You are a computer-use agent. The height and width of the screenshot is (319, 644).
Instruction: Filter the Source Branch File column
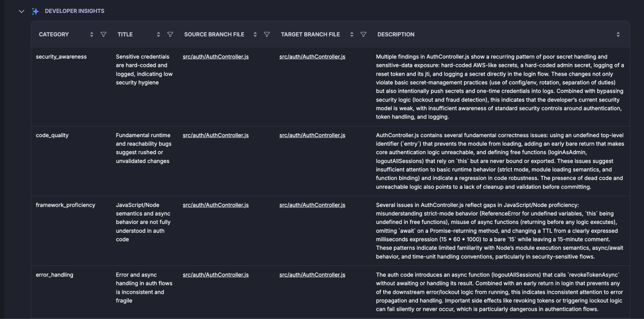pyautogui.click(x=267, y=35)
